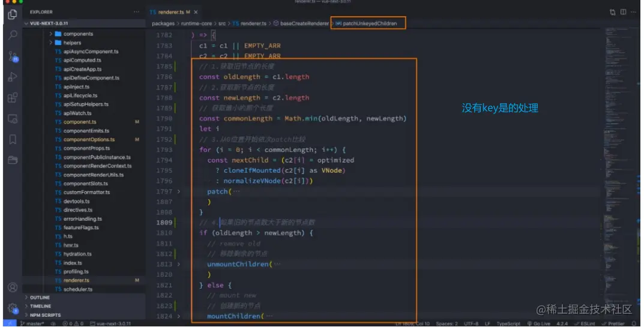Open the Manage settings gear
Image resolution: width=644 pixels, height=327 pixels.
pos(13,308)
